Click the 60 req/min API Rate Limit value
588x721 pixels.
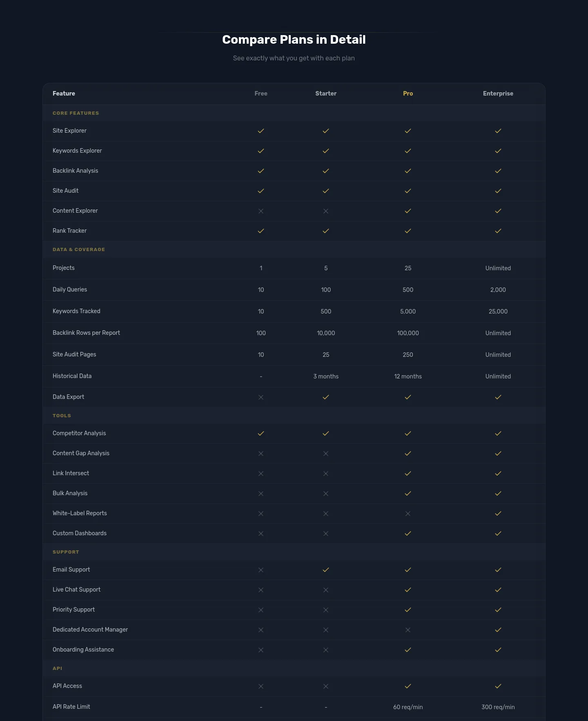408,707
